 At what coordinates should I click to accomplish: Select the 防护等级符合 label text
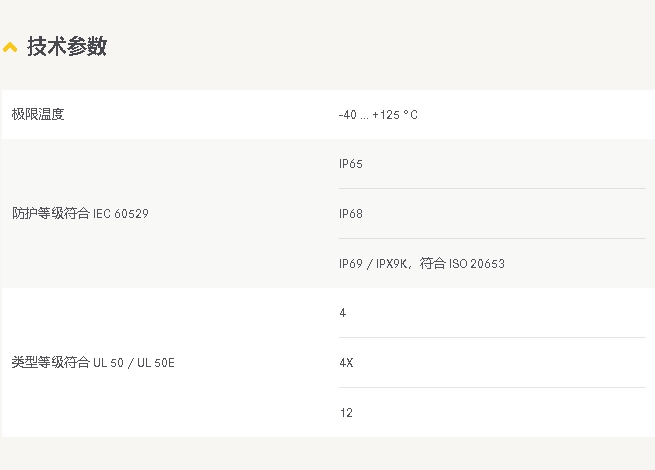coord(51,213)
